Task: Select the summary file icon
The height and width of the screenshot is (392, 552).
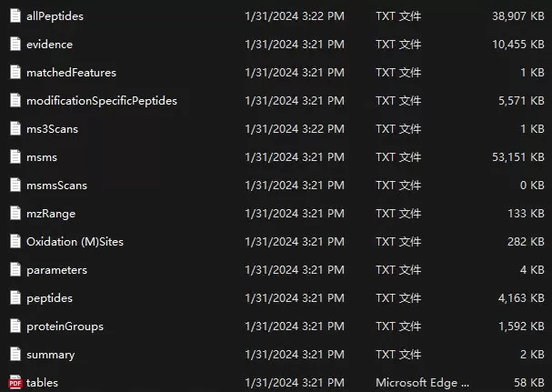Action: click(15, 354)
